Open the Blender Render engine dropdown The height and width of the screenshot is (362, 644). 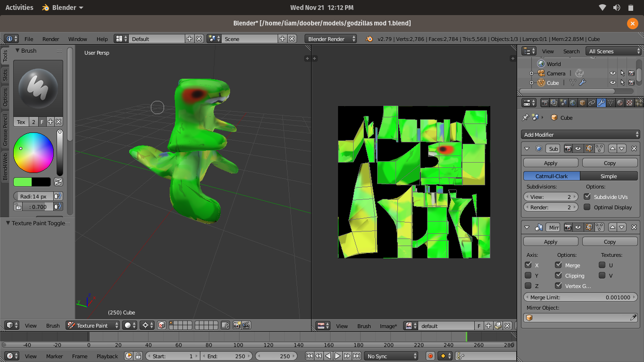[x=330, y=39]
